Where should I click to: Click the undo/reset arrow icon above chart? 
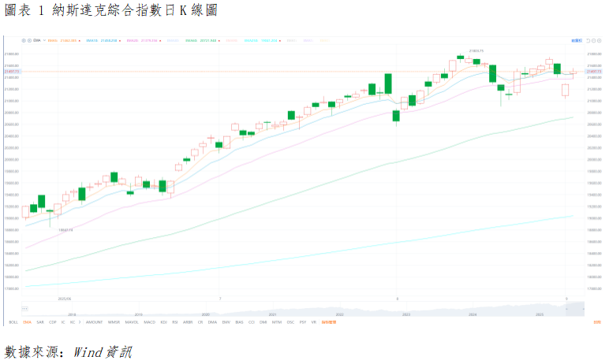pyautogui.click(x=588, y=40)
